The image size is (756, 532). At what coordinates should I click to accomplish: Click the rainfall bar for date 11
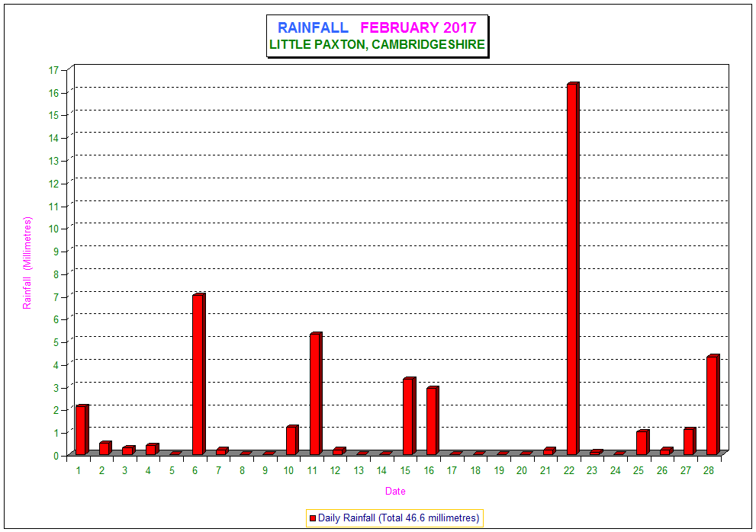point(316,393)
